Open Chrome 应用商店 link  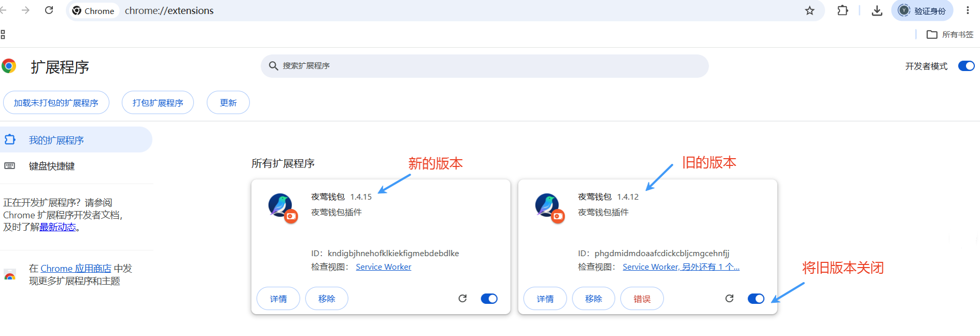pos(76,269)
